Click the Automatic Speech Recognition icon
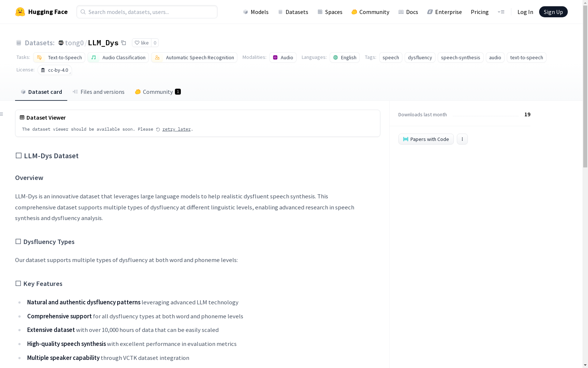Screen dimensions: 588x368 click(x=157, y=57)
